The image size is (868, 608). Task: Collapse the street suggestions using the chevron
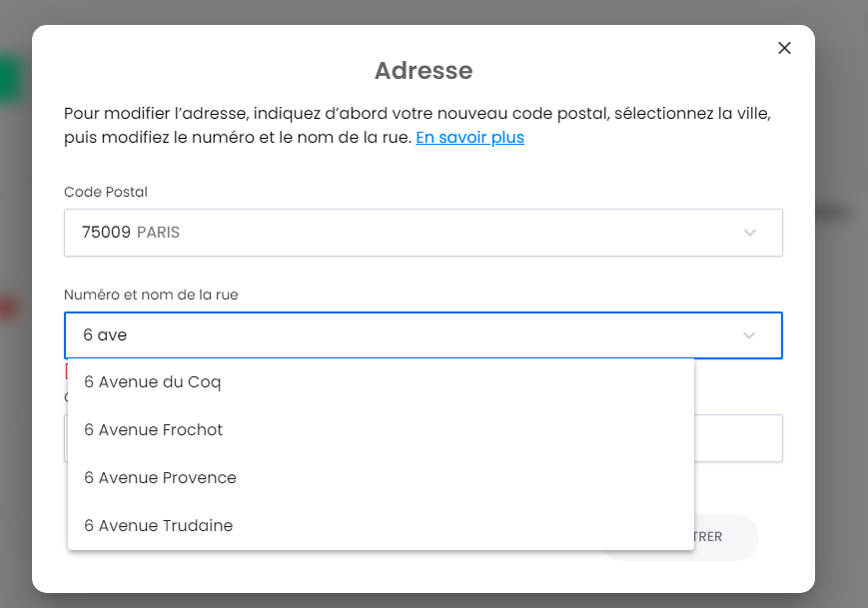[750, 335]
